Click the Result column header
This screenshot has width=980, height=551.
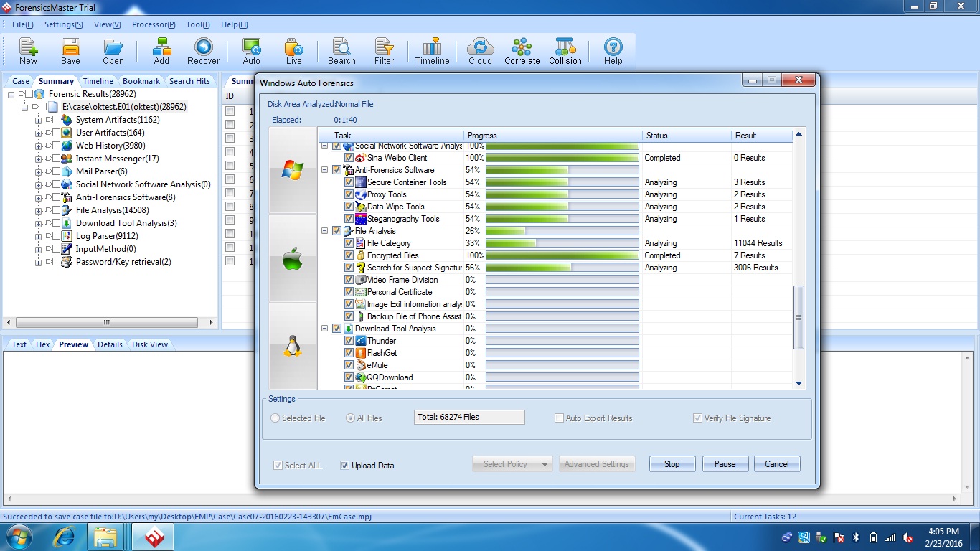762,135
